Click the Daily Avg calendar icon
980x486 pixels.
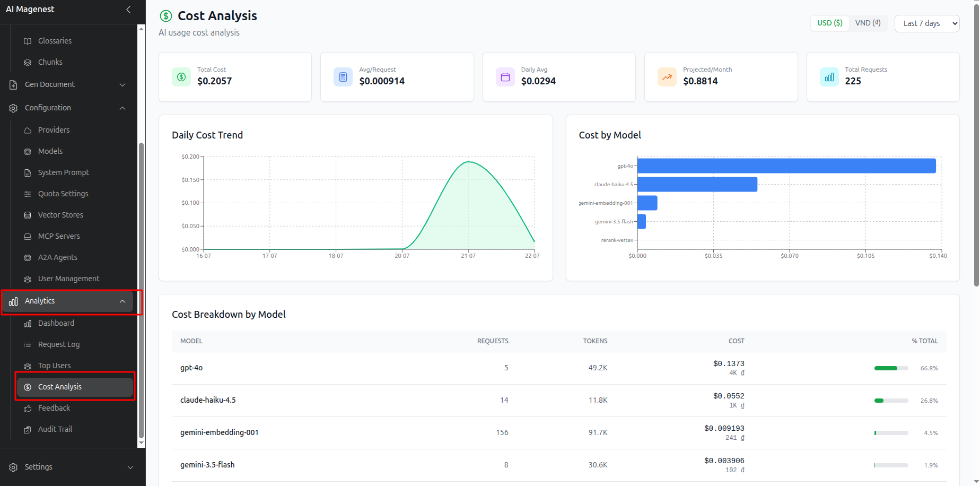point(505,77)
